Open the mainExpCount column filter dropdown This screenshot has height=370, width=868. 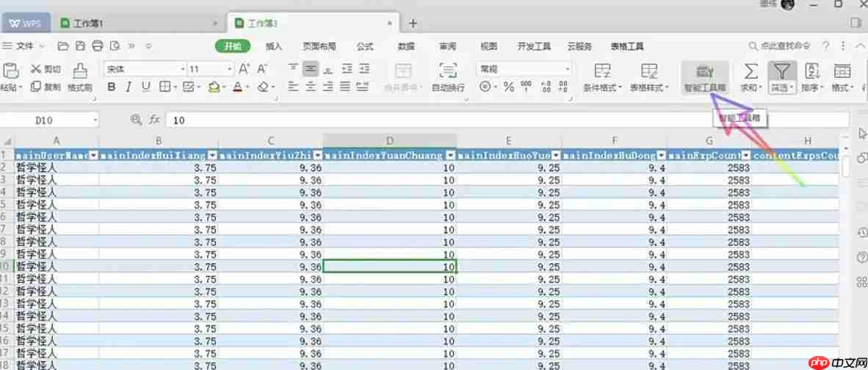coord(746,155)
